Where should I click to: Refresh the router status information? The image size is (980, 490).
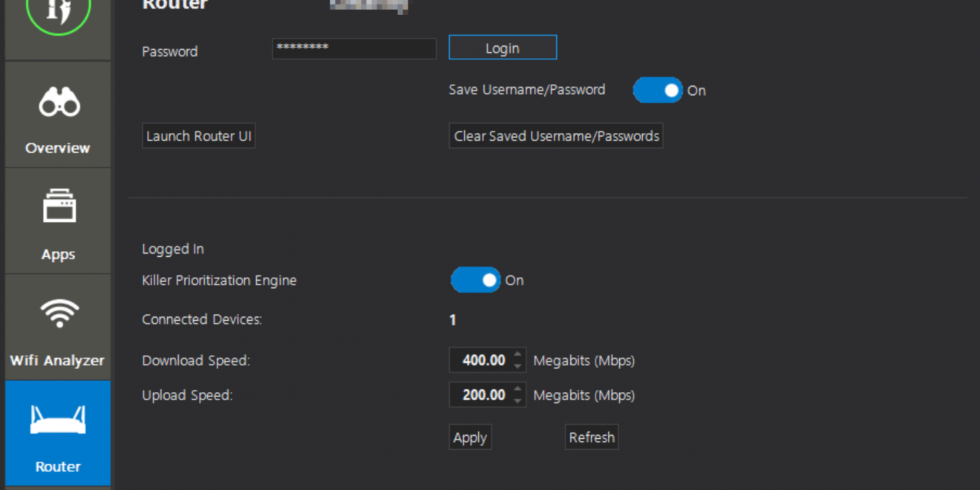[592, 438]
